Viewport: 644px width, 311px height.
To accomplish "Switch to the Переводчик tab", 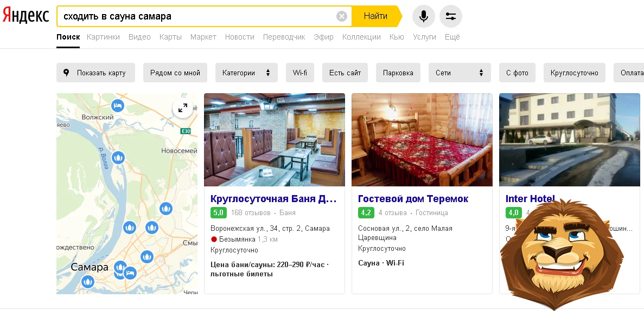I will (284, 37).
